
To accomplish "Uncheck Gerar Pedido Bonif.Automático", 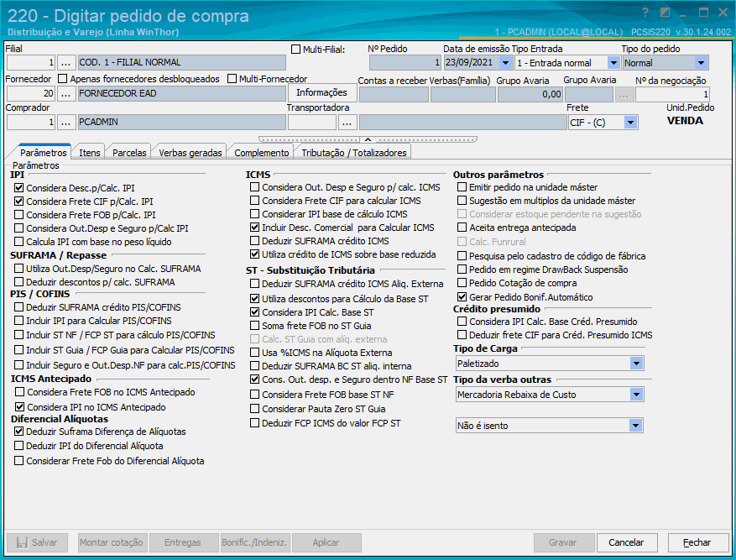I will click(x=462, y=297).
